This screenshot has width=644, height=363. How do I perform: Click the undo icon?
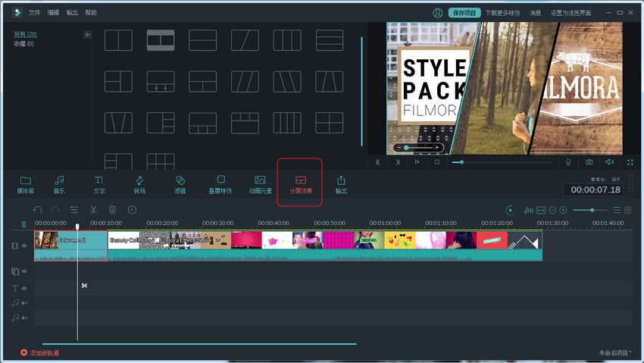37,210
